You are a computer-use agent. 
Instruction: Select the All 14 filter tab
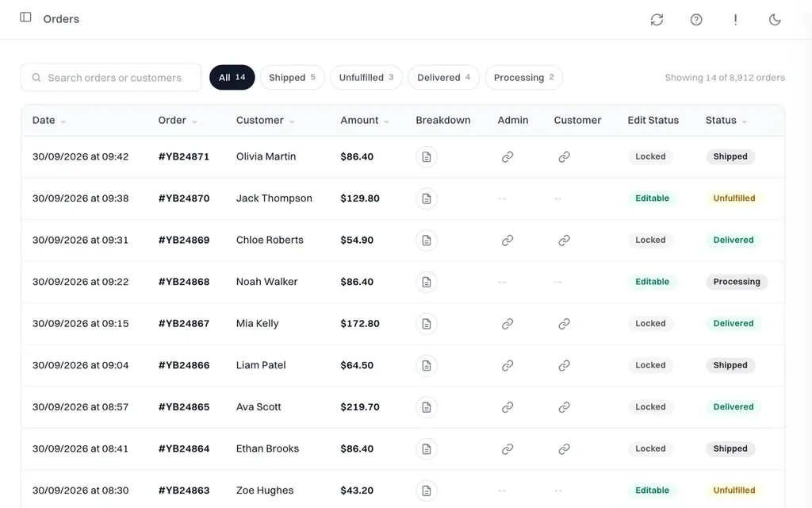click(x=232, y=77)
